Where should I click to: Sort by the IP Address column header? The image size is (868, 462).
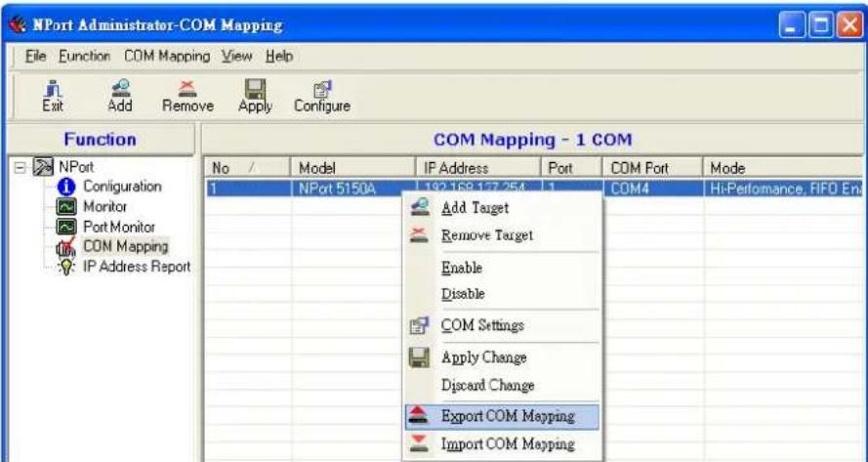tap(477, 168)
